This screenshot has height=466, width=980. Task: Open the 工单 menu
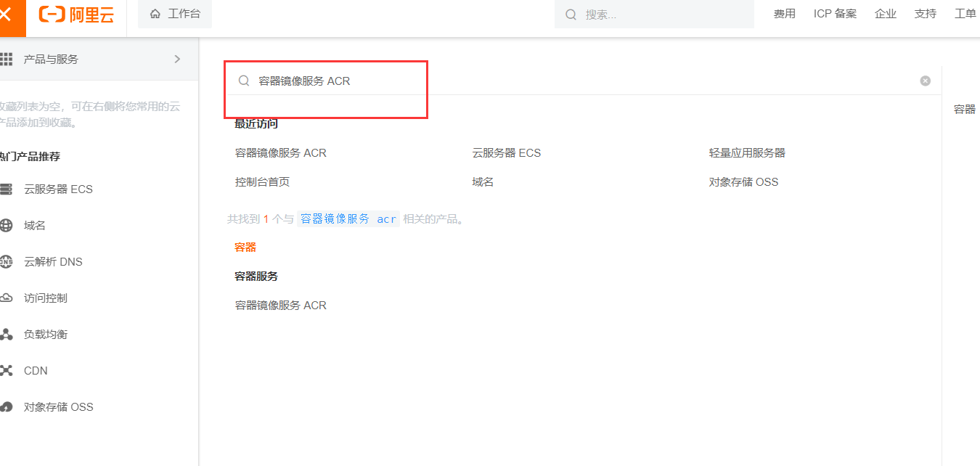965,14
